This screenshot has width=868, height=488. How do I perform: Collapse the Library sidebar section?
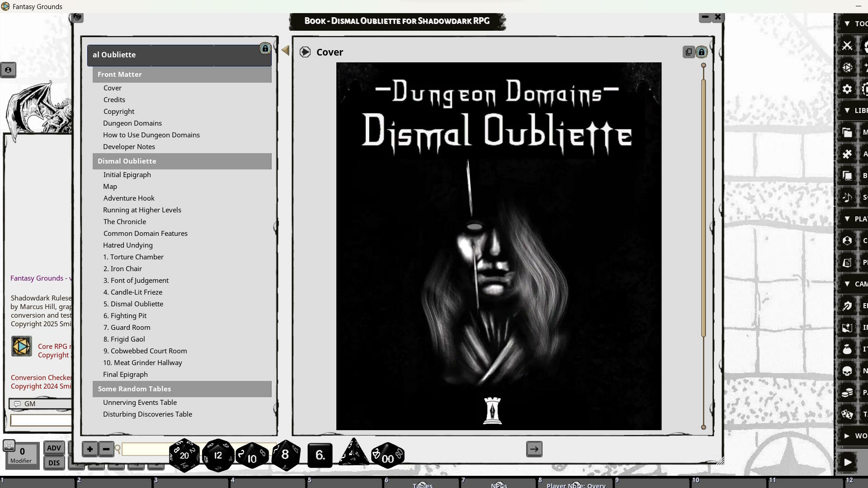[x=847, y=110]
